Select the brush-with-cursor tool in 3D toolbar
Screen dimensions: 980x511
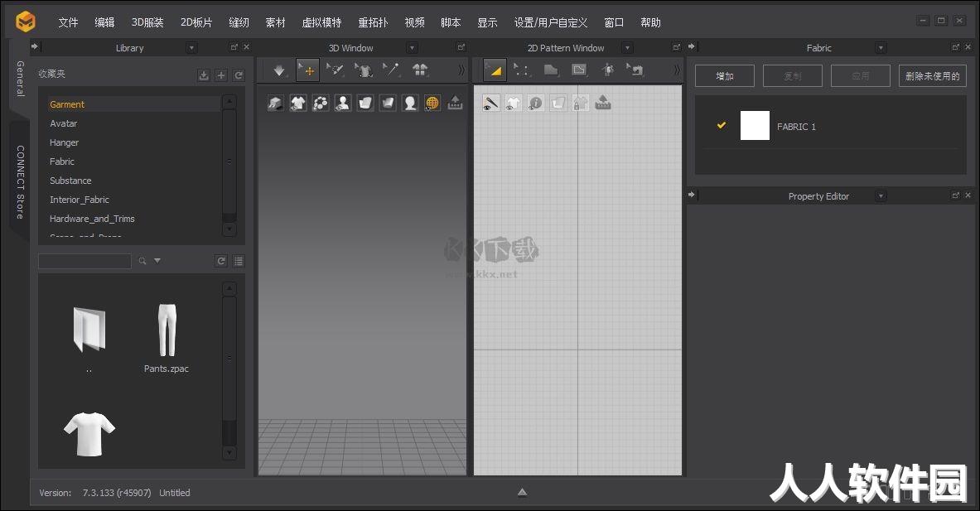(x=335, y=70)
